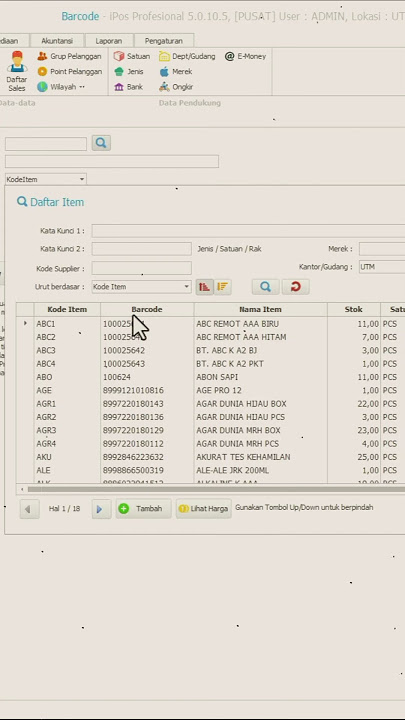405x720 pixels.
Task: Click the red refresh button
Action: pos(295,287)
